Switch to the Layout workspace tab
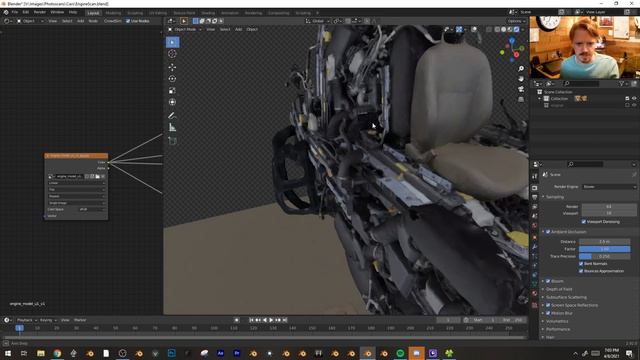 point(93,13)
